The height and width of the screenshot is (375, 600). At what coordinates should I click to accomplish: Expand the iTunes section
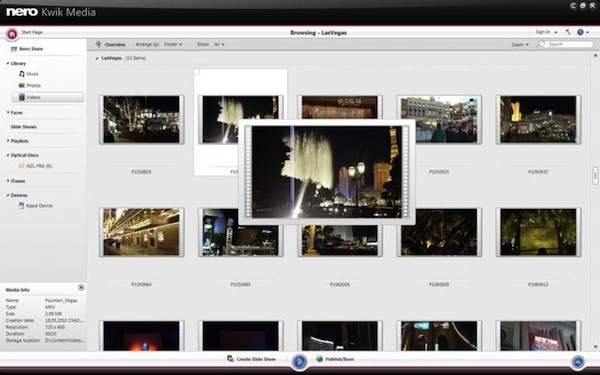coord(8,181)
